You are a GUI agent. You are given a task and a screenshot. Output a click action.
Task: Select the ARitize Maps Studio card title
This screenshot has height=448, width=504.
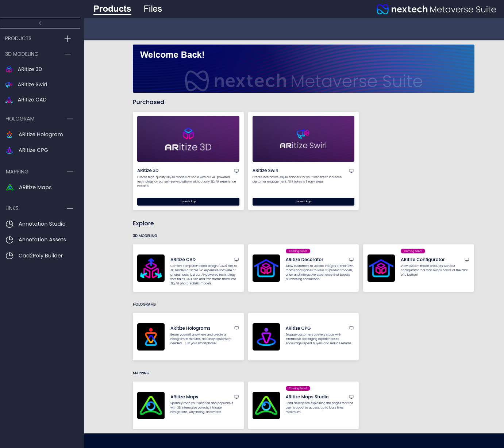point(307,397)
